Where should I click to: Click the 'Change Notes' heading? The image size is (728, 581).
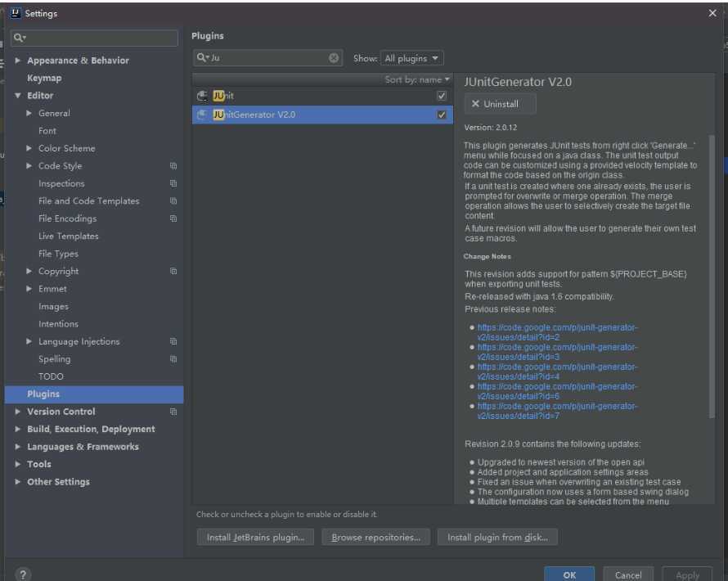pyautogui.click(x=487, y=256)
